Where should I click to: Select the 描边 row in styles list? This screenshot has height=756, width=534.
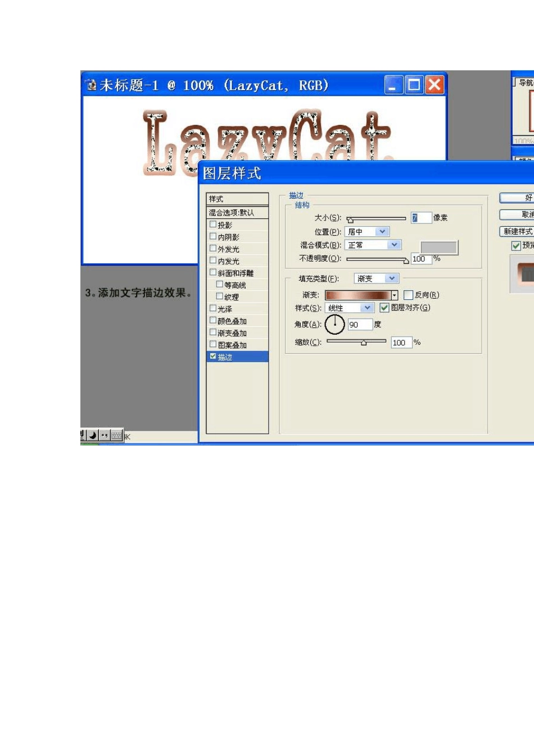tap(237, 357)
